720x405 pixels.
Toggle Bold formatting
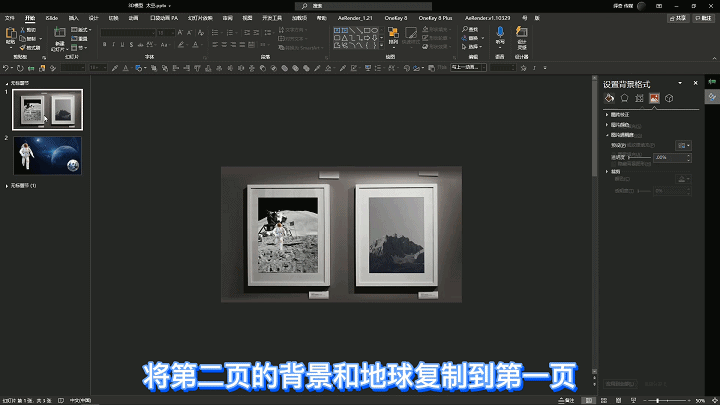click(x=105, y=45)
